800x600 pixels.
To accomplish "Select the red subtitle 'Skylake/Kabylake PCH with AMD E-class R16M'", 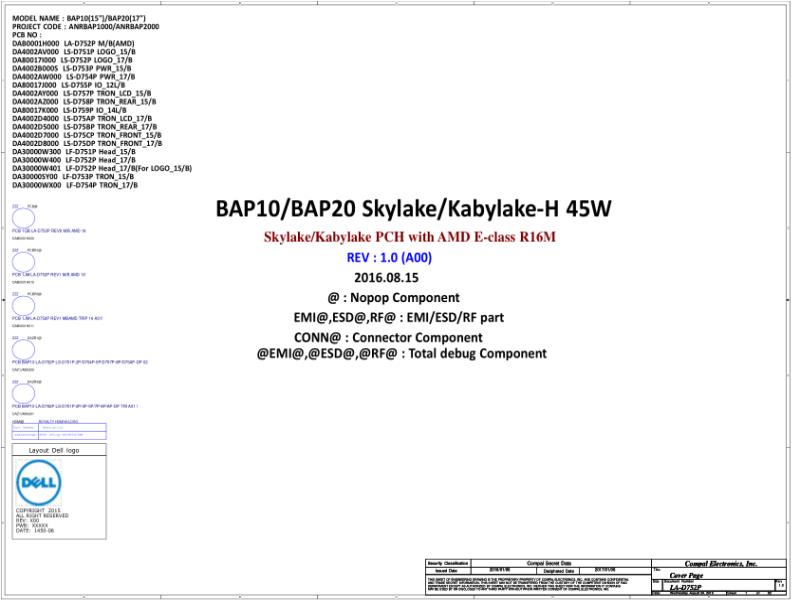I will coord(409,237).
